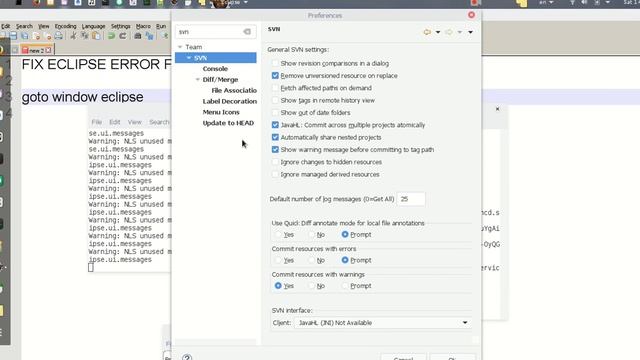Collapse the SVN tree node arrow
The height and width of the screenshot is (360, 640).
189,58
